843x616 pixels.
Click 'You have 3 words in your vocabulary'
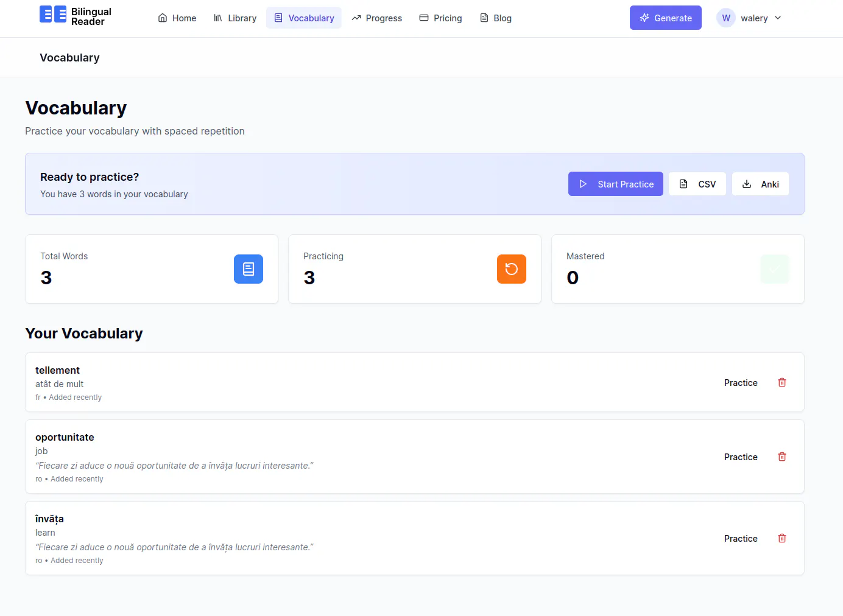coord(114,194)
